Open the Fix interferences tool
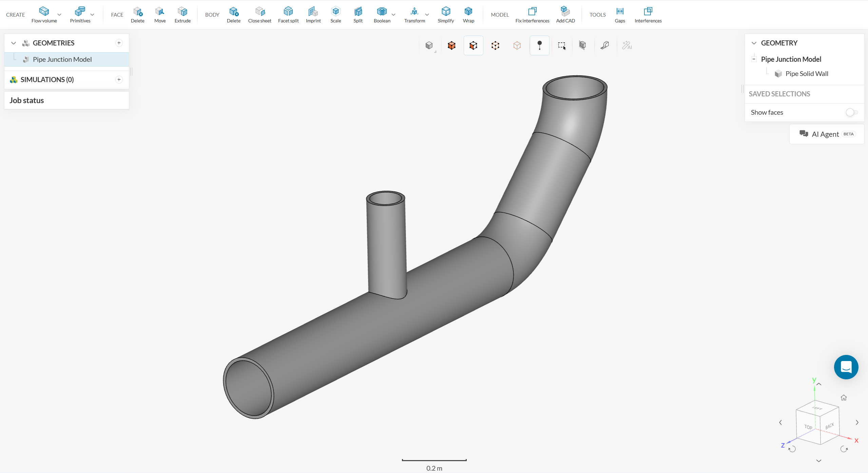 click(532, 11)
